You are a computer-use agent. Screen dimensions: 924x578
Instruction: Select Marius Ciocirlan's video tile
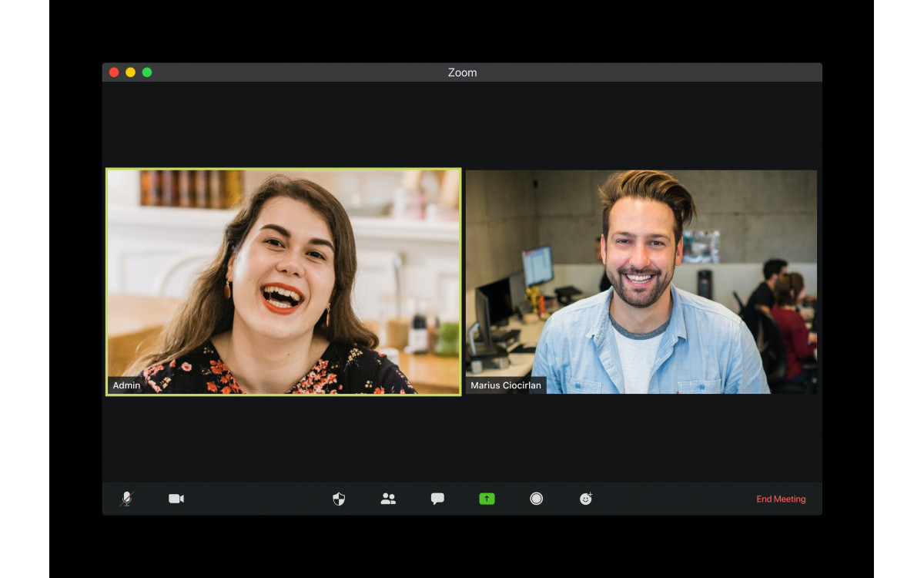641,281
